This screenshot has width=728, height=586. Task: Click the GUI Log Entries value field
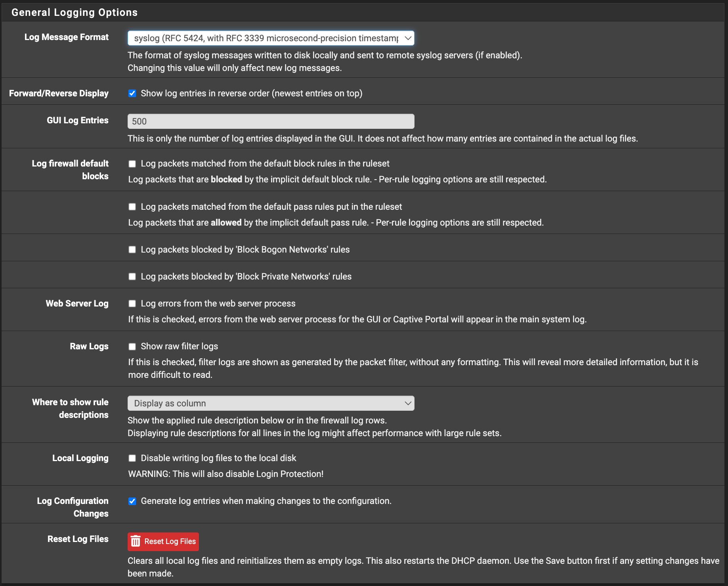point(271,121)
